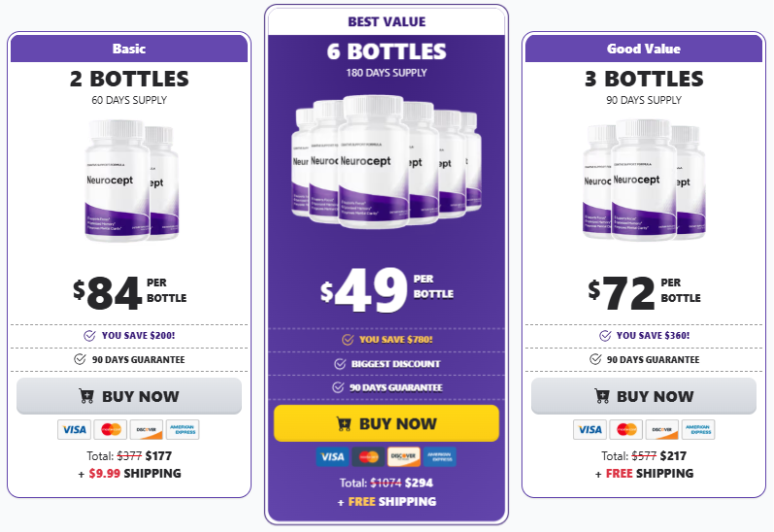
Task: Click the Visa icon in the Good Value plan
Action: 589,429
